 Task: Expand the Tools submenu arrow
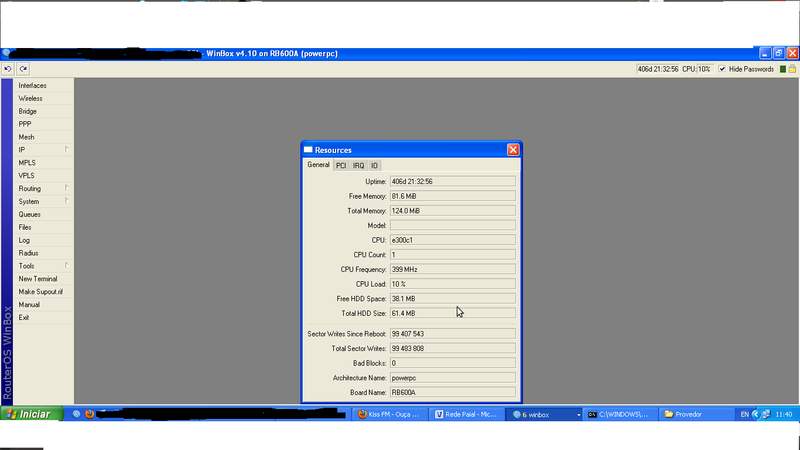pos(66,265)
